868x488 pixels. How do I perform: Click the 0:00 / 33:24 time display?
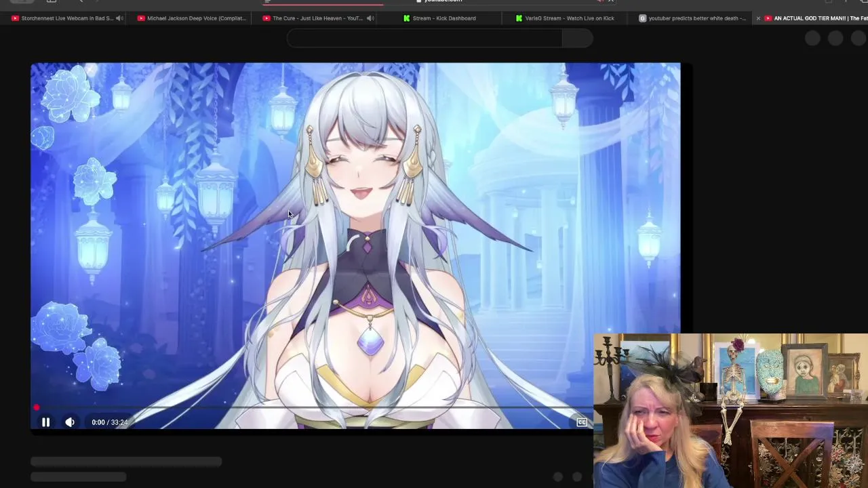pyautogui.click(x=110, y=422)
